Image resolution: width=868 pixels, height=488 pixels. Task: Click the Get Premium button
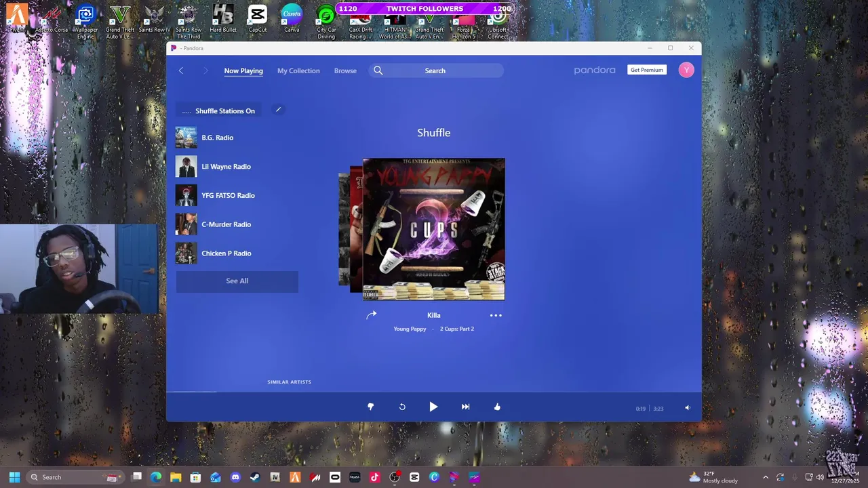(647, 70)
